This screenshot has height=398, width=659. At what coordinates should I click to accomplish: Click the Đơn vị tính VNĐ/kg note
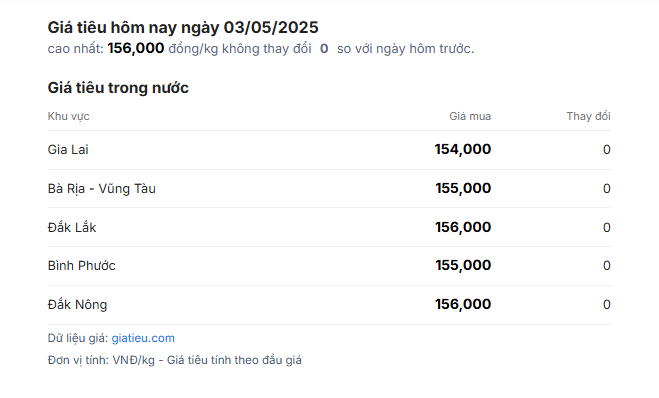click(174, 360)
